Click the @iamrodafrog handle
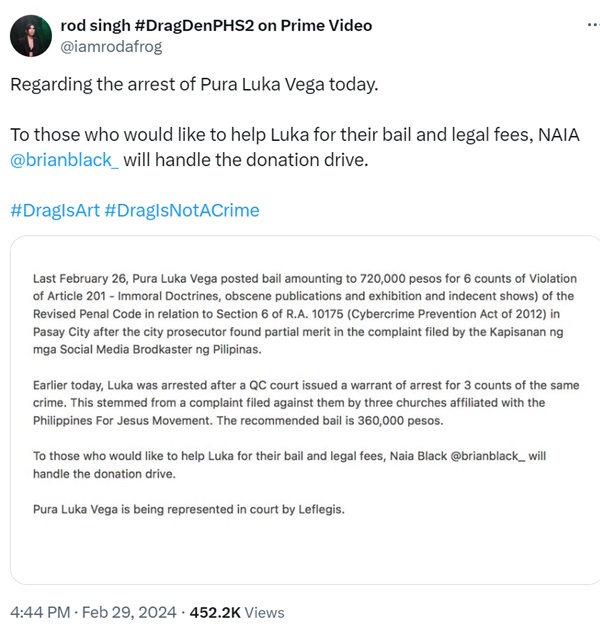The height and width of the screenshot is (626, 600). pyautogui.click(x=111, y=46)
